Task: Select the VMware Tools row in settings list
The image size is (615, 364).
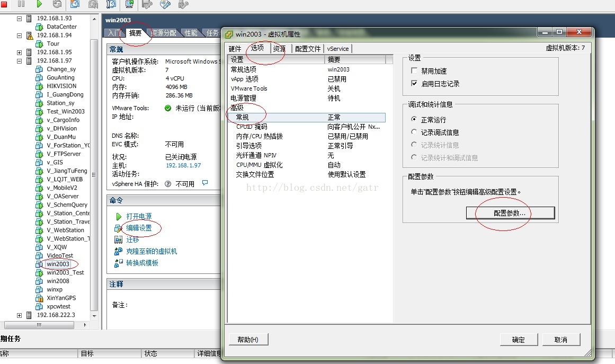Action: [306, 88]
